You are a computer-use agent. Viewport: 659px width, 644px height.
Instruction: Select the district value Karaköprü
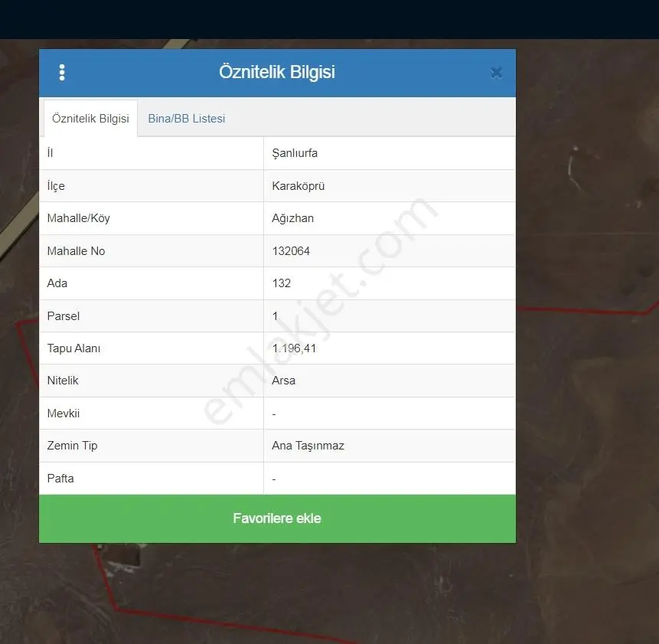coord(299,186)
